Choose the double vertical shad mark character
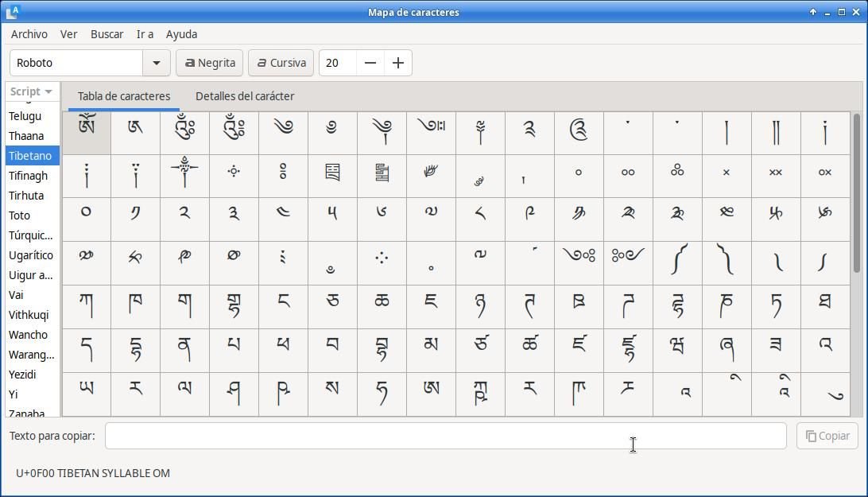The height and width of the screenshot is (497, 868). 775,132
